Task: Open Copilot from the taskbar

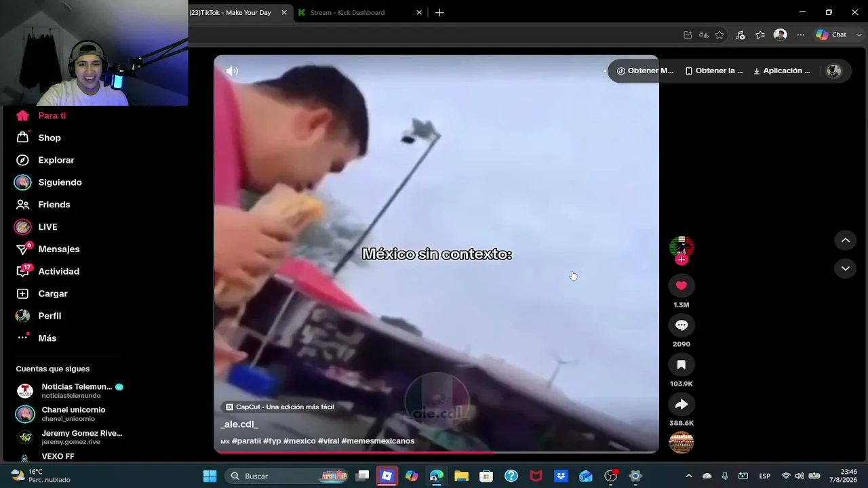Action: 412,476
